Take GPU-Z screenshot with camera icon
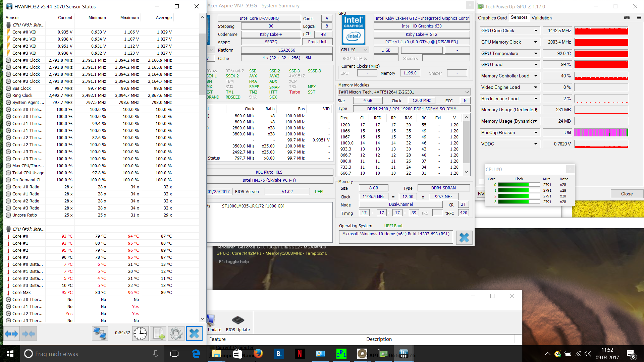Screen dimensions: 644x362 coord(627,18)
